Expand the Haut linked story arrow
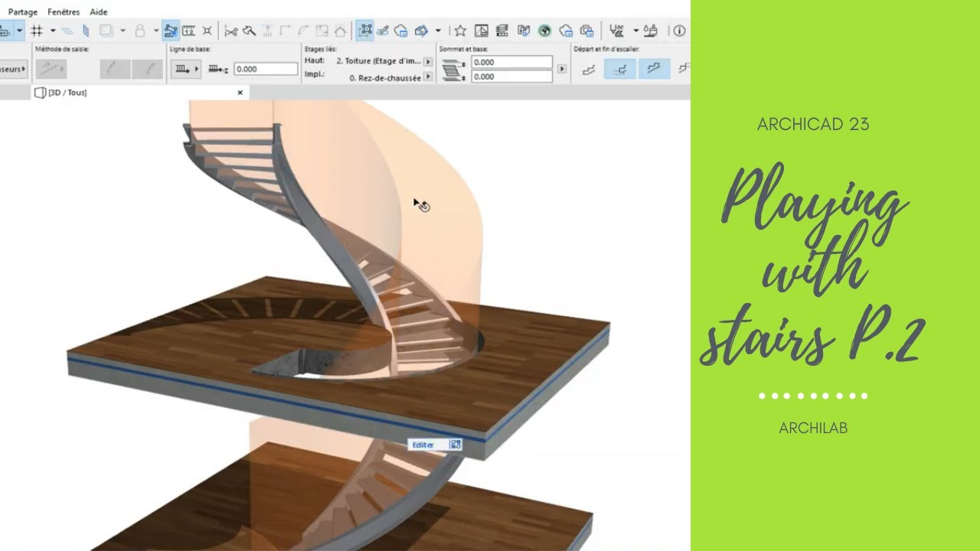Image resolution: width=980 pixels, height=551 pixels. (428, 61)
